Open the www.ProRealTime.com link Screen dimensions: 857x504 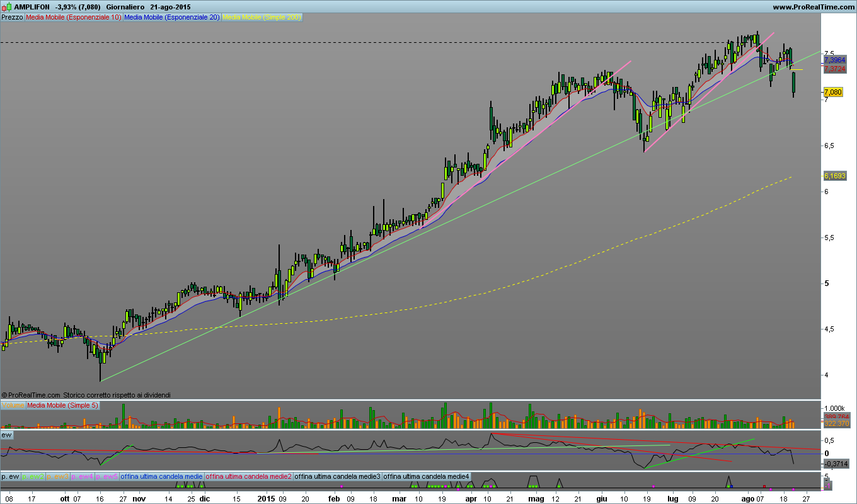[x=813, y=7]
